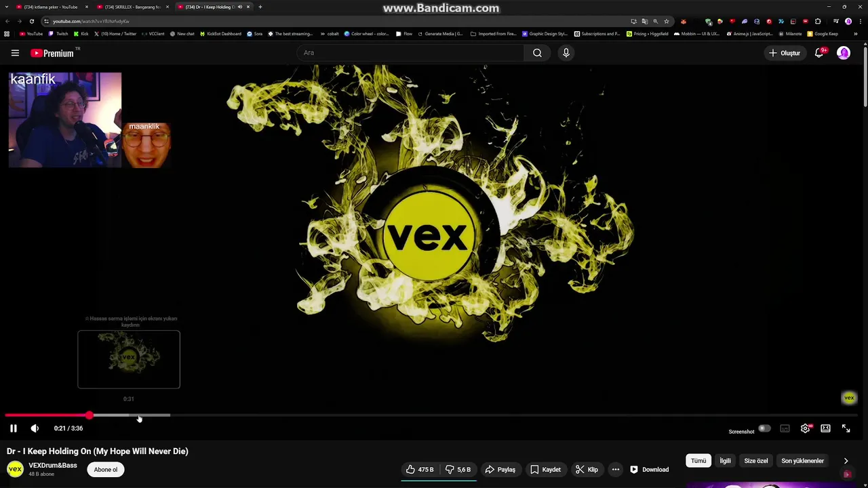The width and height of the screenshot is (868, 488).
Task: Go to YouTube Premium home logo
Action: tap(52, 53)
